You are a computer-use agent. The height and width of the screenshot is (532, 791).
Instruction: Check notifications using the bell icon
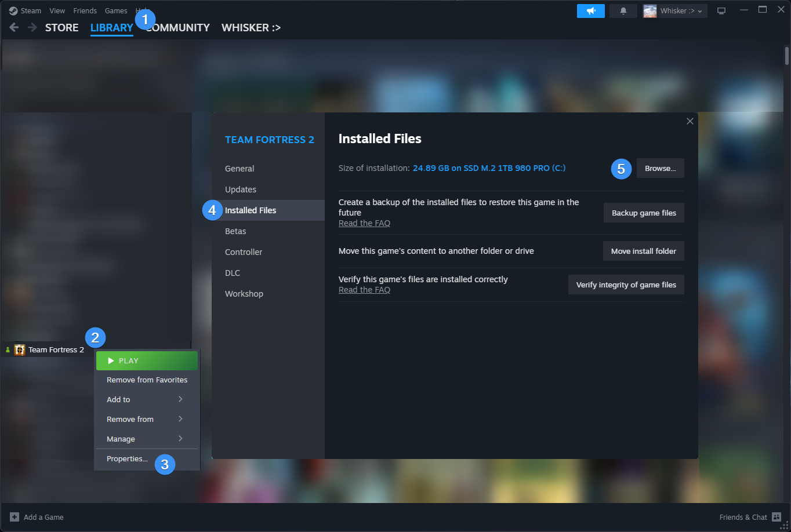point(623,10)
